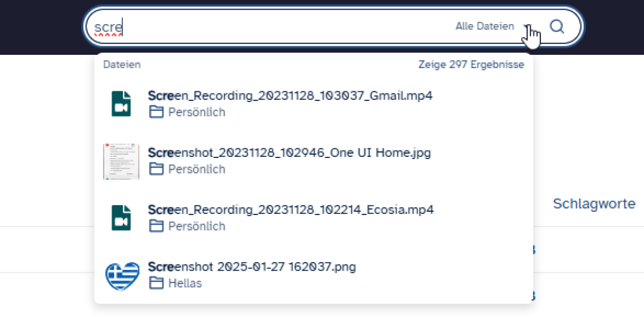
Task: Click the video icon for the Gmail recording
Action: click(121, 104)
